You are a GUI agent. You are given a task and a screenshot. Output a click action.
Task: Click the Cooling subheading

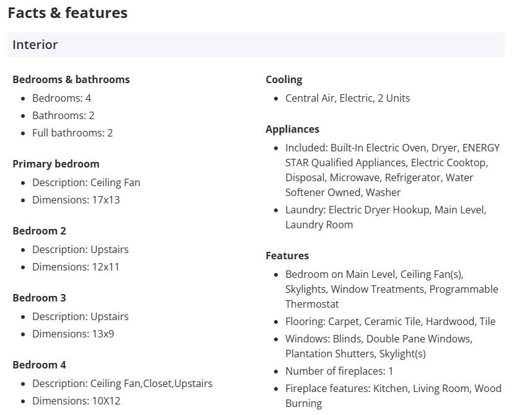[284, 79]
